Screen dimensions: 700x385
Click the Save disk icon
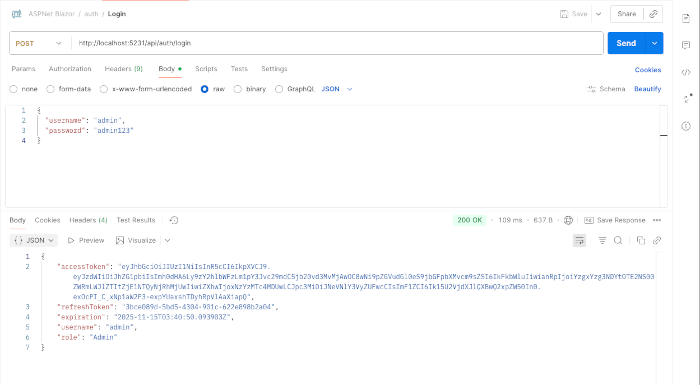click(564, 14)
